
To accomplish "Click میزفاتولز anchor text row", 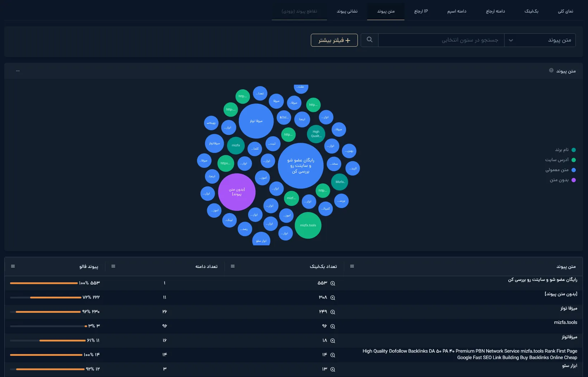I will 569,337.
